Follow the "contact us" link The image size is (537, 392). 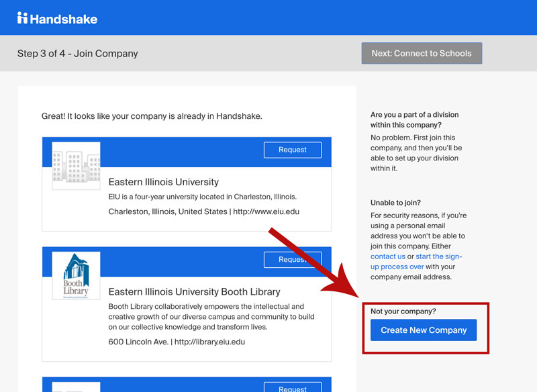(x=388, y=256)
